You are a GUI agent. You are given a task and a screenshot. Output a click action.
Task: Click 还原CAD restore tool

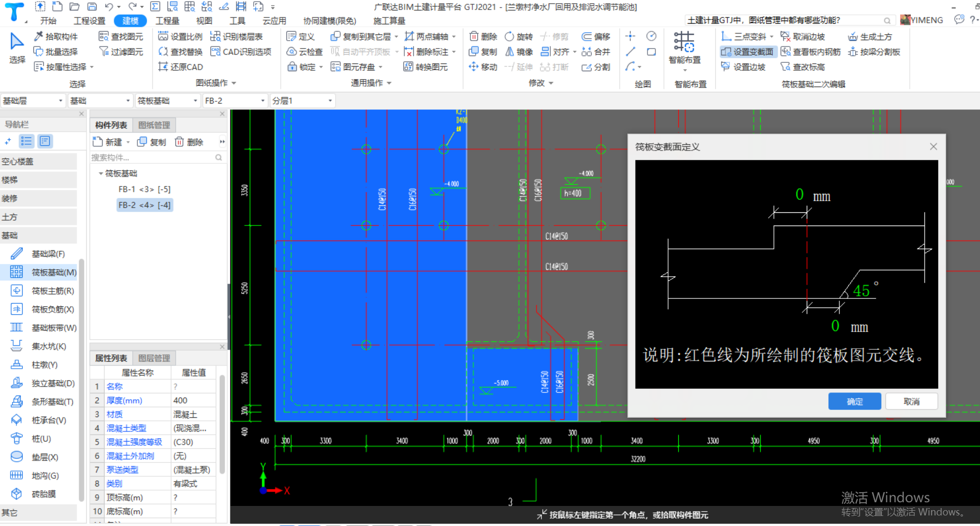[180, 67]
